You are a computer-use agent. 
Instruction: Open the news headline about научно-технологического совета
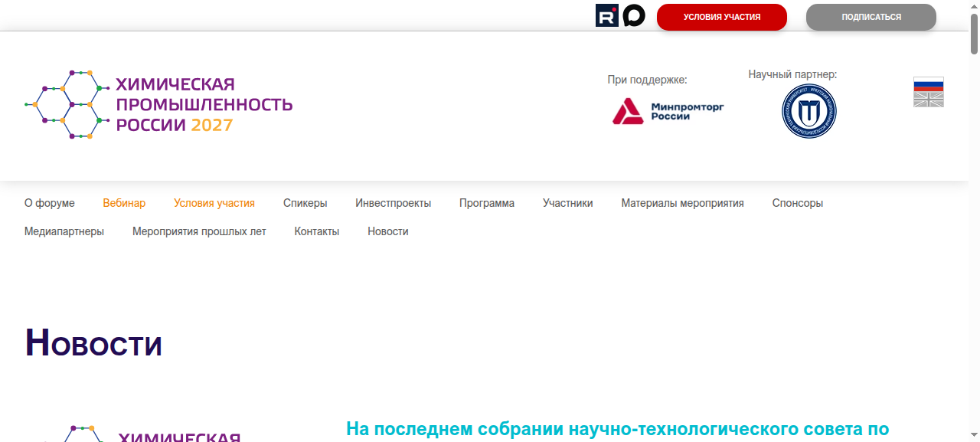coord(618,429)
